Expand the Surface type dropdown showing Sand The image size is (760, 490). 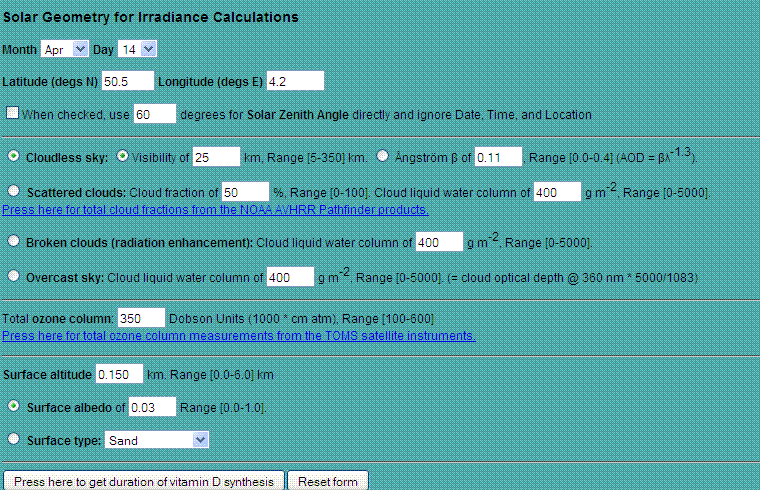pyautogui.click(x=158, y=439)
